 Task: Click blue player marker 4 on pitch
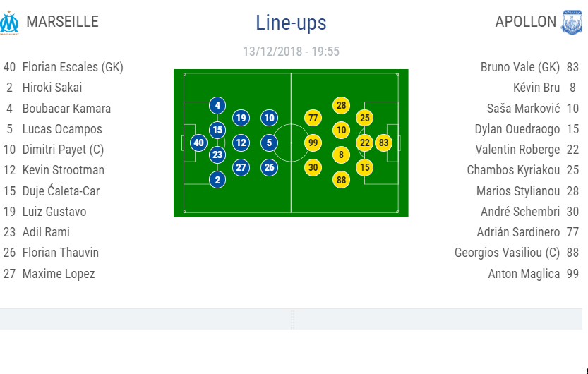(x=217, y=106)
